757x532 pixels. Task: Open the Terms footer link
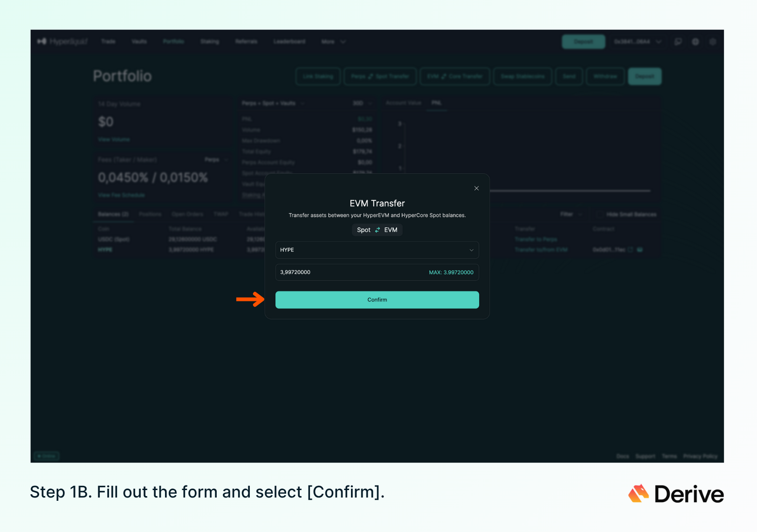pyautogui.click(x=669, y=456)
